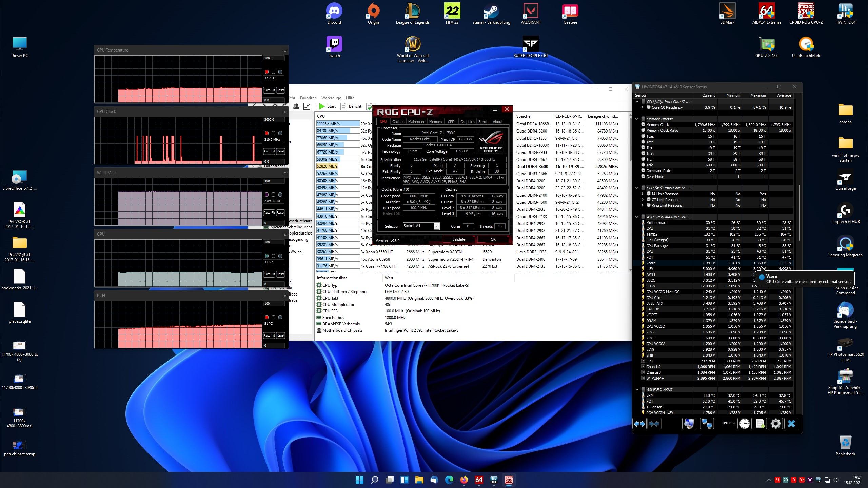Click the Validate button in CPU-Z
Image resolution: width=868 pixels, height=488 pixels.
click(458, 239)
